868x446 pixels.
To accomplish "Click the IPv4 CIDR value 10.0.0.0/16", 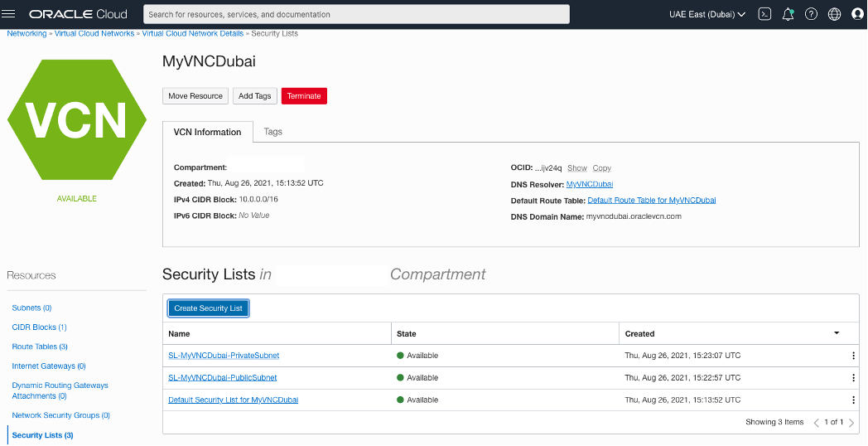I will (258, 200).
